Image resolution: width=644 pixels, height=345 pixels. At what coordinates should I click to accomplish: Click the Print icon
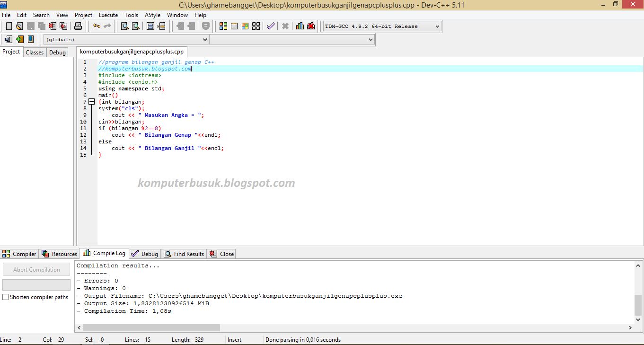click(x=78, y=26)
